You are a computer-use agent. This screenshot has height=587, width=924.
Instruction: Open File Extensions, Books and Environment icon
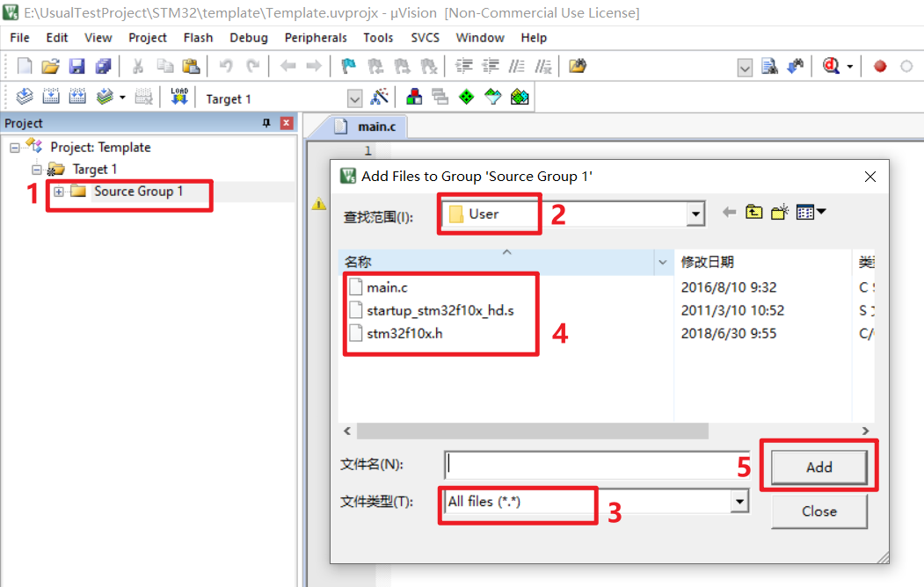(414, 96)
